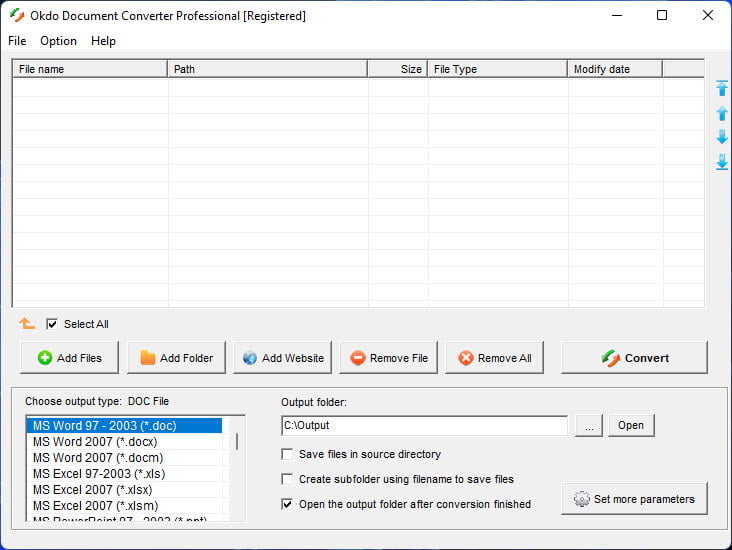This screenshot has width=732, height=550.
Task: Click the move-down arrow icon
Action: [x=722, y=137]
